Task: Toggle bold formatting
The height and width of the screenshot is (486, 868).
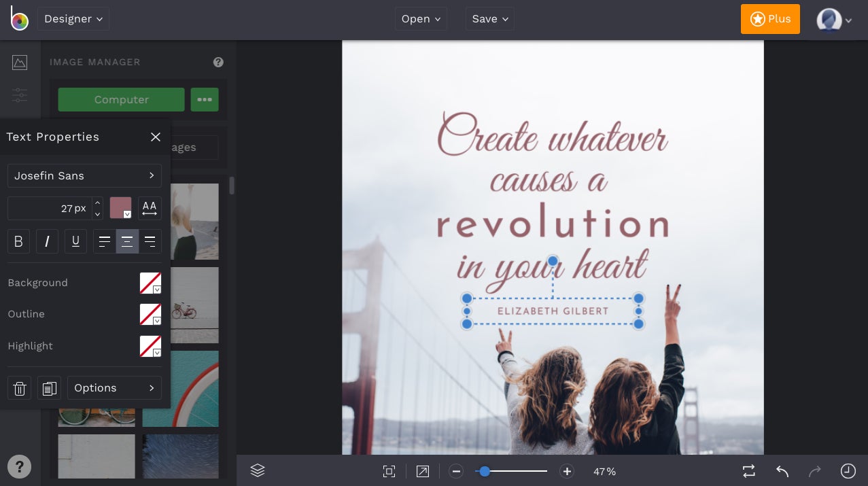Action: tap(19, 241)
